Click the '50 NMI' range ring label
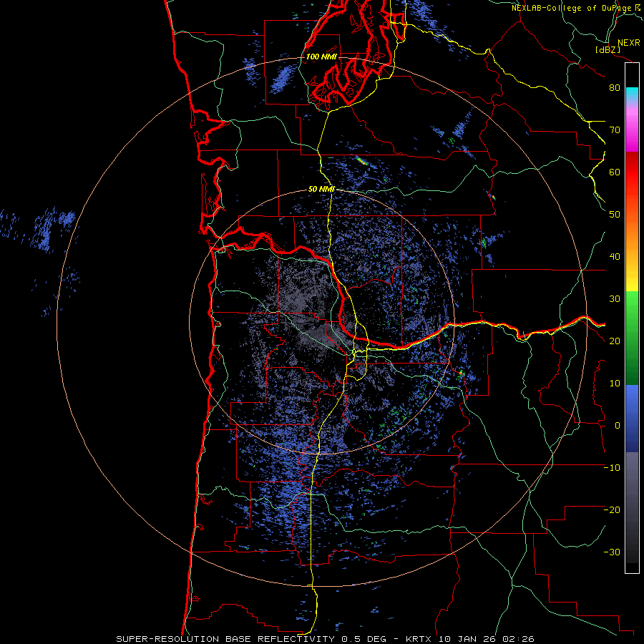The width and height of the screenshot is (644, 644). click(x=321, y=190)
